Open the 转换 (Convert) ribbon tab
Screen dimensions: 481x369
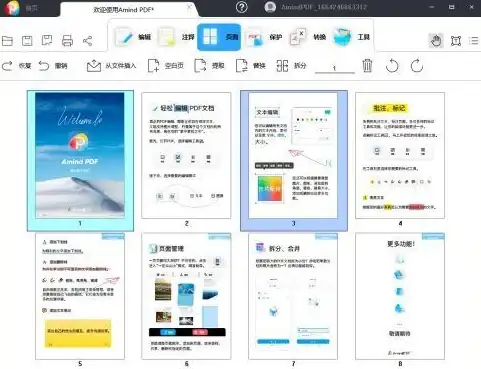click(x=307, y=37)
